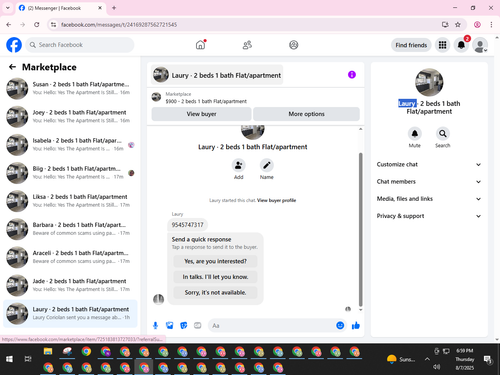Expand the Privacy & support section

pos(429,216)
